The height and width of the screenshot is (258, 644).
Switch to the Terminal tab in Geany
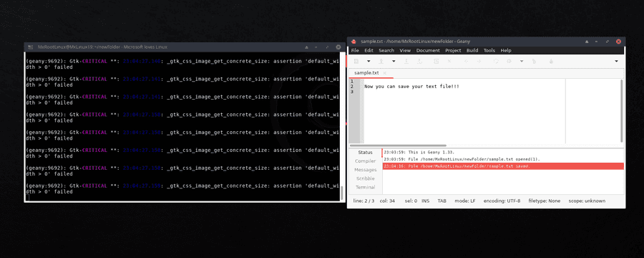coord(365,187)
